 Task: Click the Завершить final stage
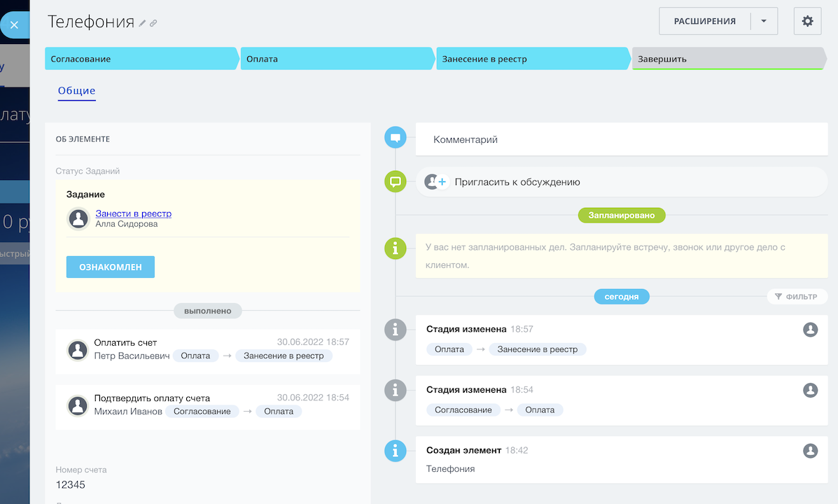point(727,59)
